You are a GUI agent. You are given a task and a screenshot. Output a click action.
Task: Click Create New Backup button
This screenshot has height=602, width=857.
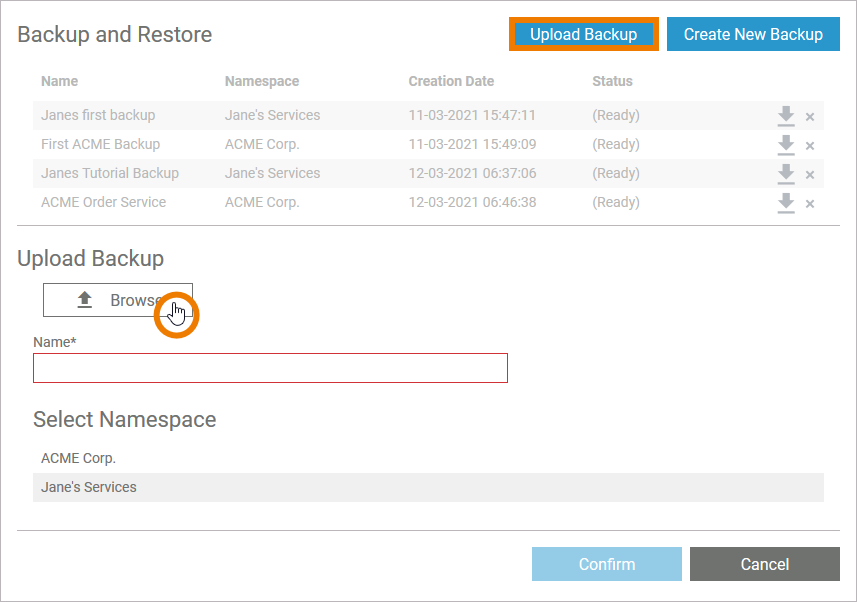click(x=753, y=34)
